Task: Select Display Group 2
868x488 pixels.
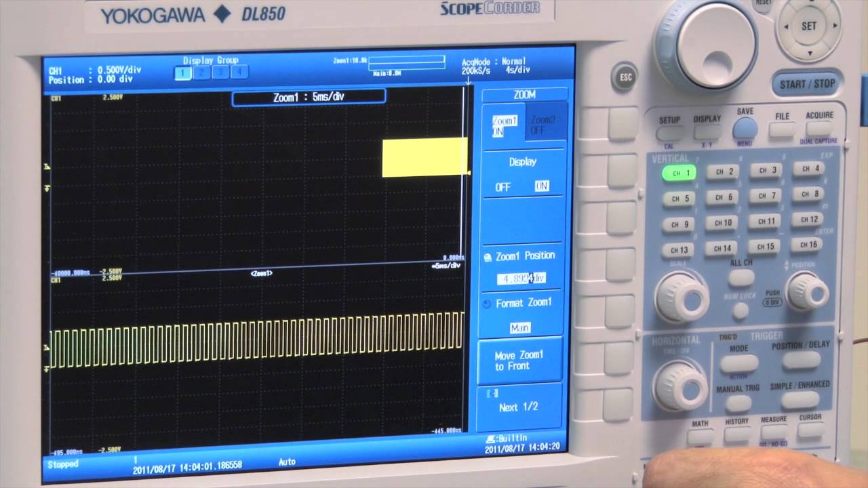Action: (x=202, y=72)
